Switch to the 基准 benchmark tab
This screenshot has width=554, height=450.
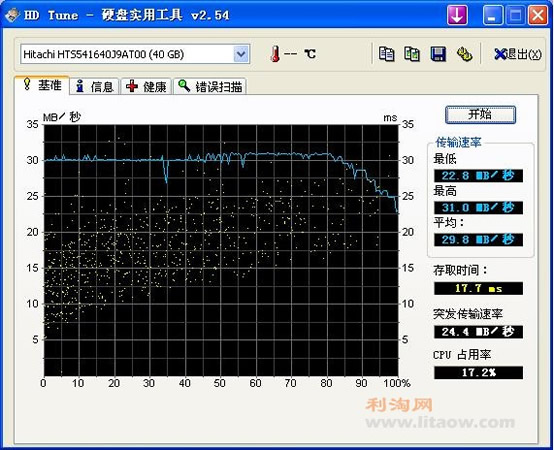(x=42, y=85)
